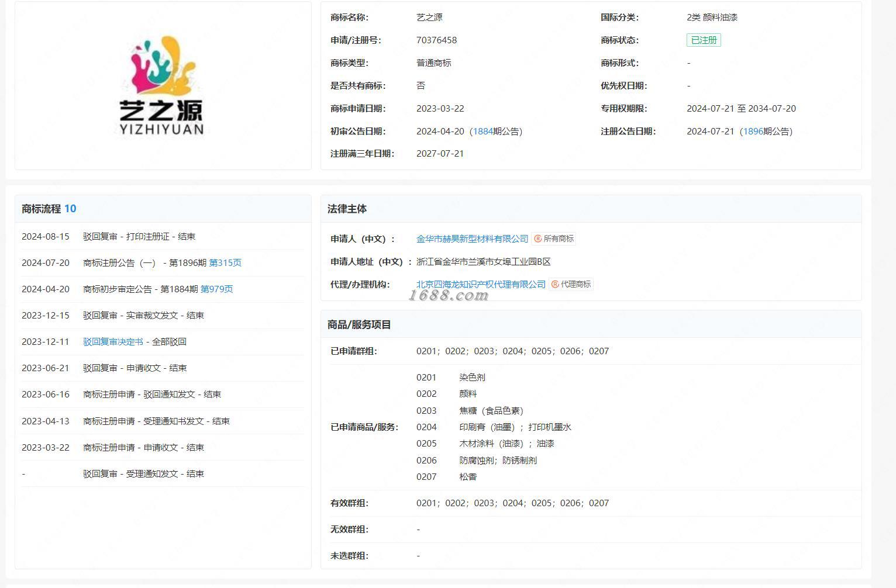Screen dimensions: 896x588
Task: Select the trademark name value 艺之源
Action: [429, 18]
